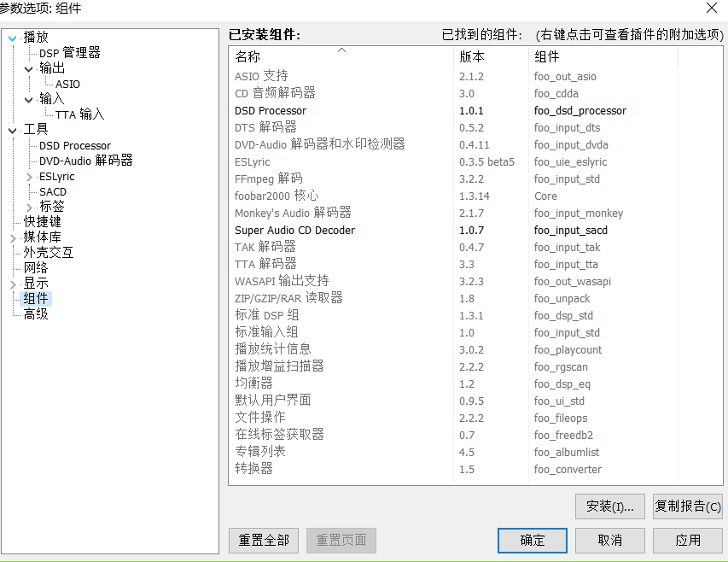The height and width of the screenshot is (562, 728).
Task: Click the 安装(I)... button
Action: tap(609, 506)
